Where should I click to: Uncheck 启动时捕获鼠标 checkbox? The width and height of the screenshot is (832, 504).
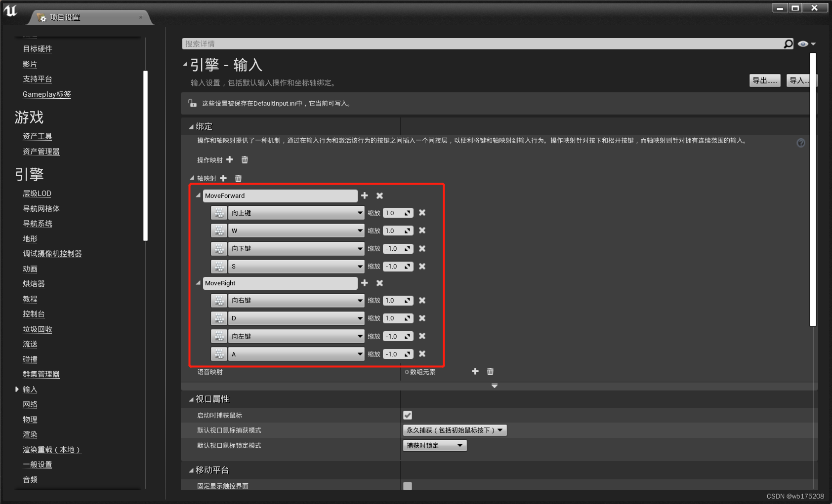pyautogui.click(x=408, y=415)
